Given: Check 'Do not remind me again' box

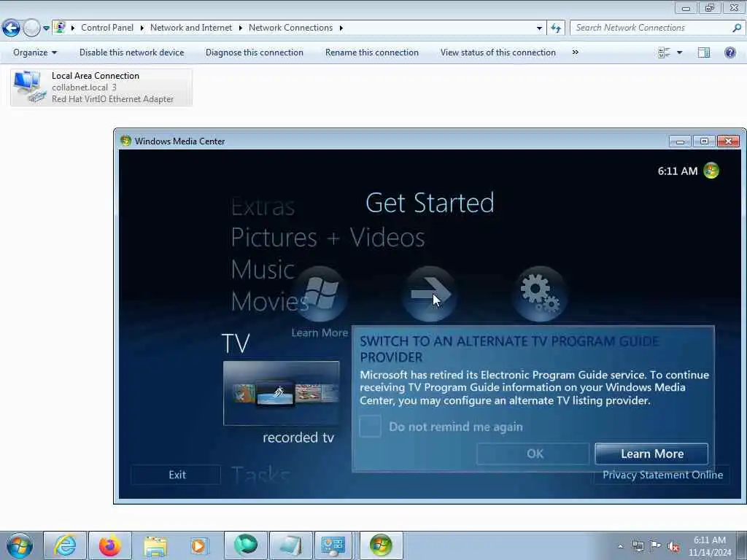Looking at the screenshot, I should [370, 426].
